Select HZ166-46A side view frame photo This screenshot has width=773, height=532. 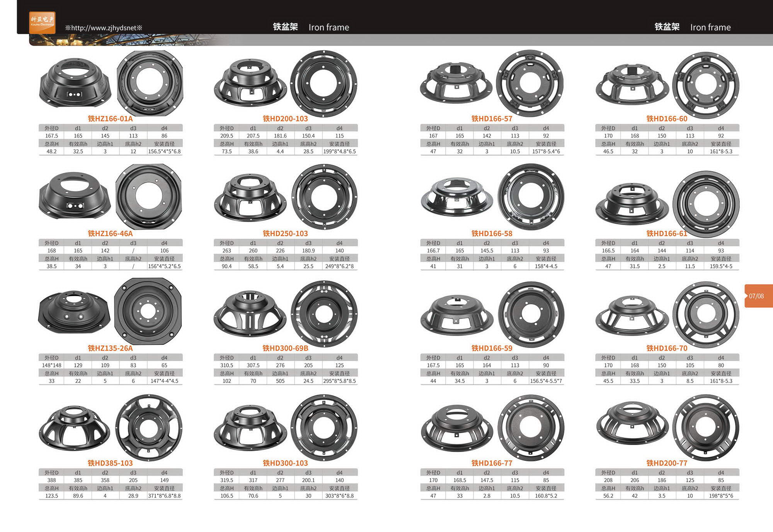(75, 195)
